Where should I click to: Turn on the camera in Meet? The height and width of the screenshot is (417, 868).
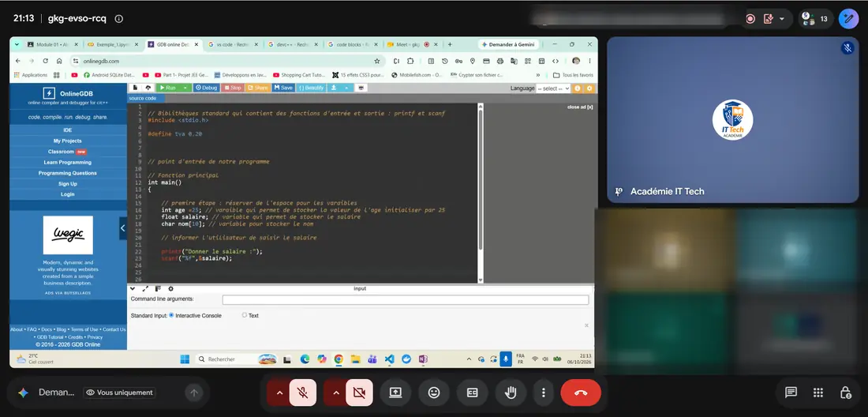[359, 393]
